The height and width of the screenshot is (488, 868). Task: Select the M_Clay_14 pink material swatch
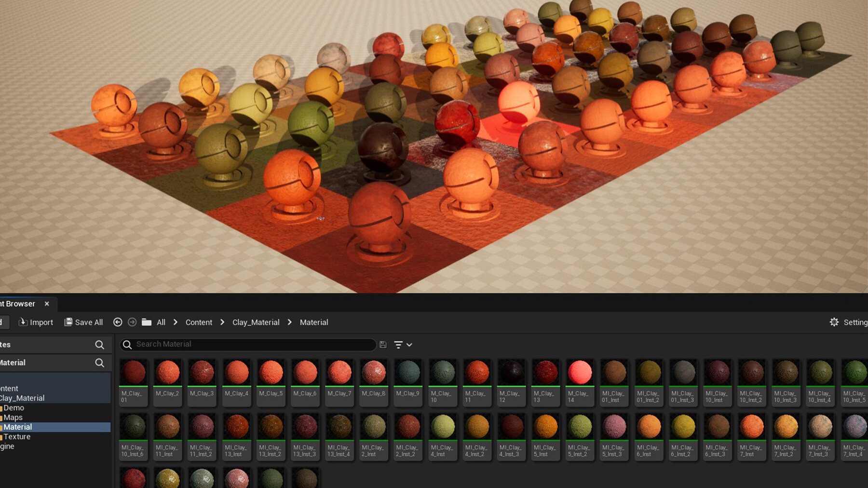(x=580, y=371)
